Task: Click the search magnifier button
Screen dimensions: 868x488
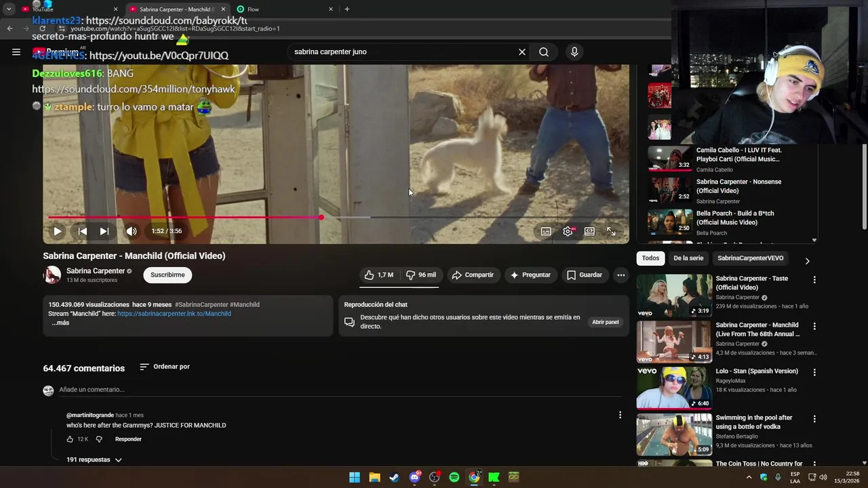Action: (x=544, y=52)
